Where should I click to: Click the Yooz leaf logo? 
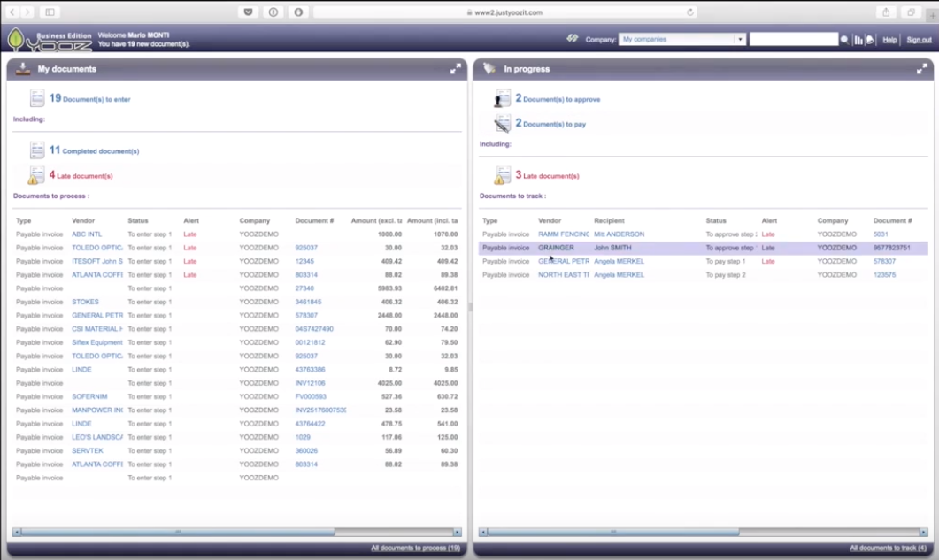[x=16, y=39]
